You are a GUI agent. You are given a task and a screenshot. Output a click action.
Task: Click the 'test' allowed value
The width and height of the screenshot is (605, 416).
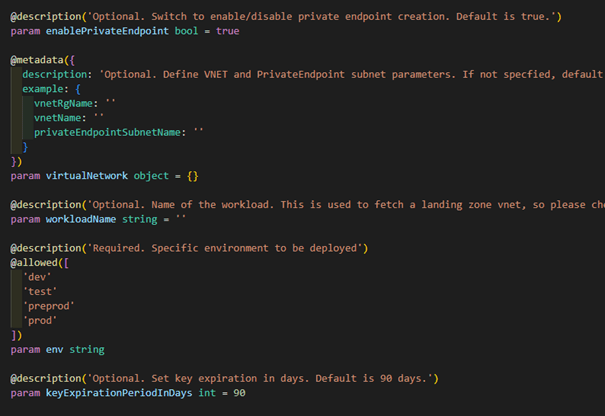(x=40, y=291)
